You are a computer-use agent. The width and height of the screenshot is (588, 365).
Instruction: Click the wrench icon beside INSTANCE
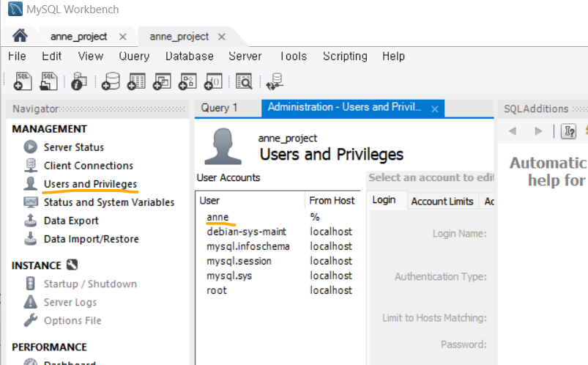(72, 265)
